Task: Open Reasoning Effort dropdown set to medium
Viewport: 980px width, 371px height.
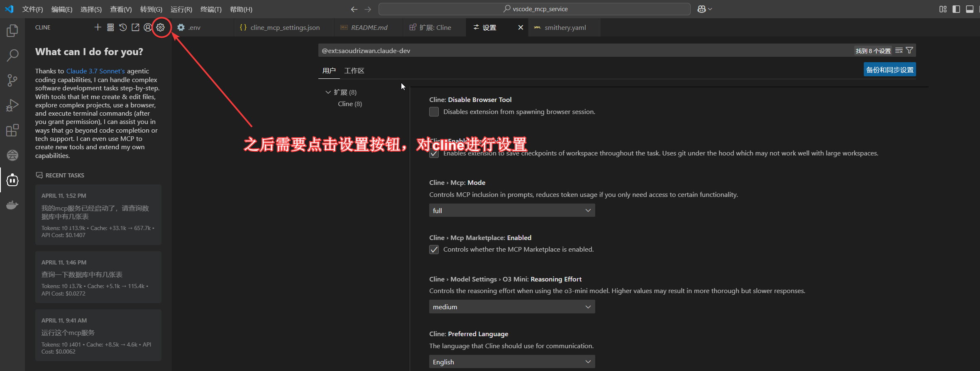Action: click(x=512, y=307)
